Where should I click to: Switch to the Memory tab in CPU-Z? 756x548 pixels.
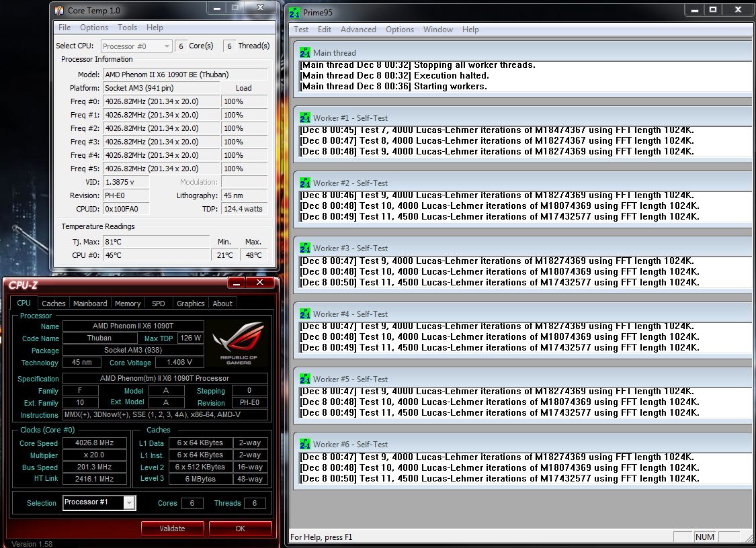pos(128,303)
